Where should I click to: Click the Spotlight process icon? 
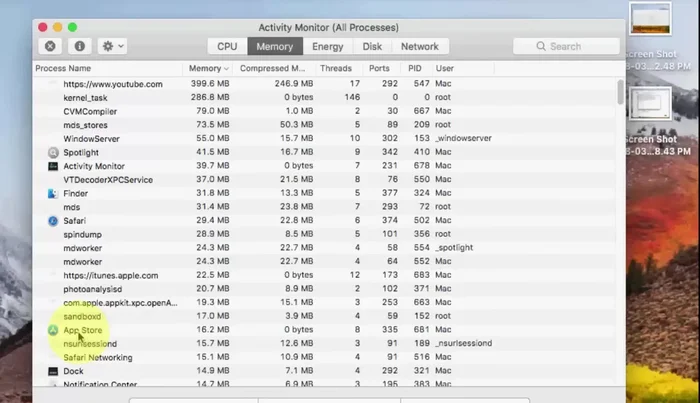point(53,153)
